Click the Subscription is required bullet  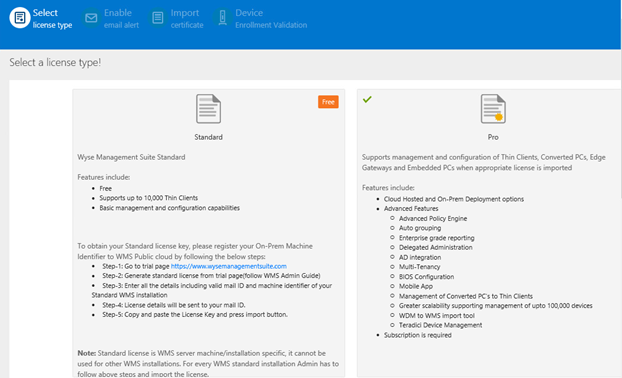[417, 335]
